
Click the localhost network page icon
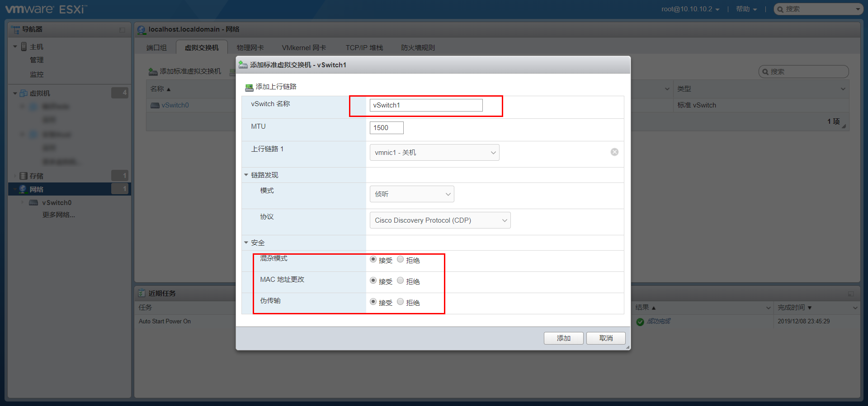pos(141,29)
